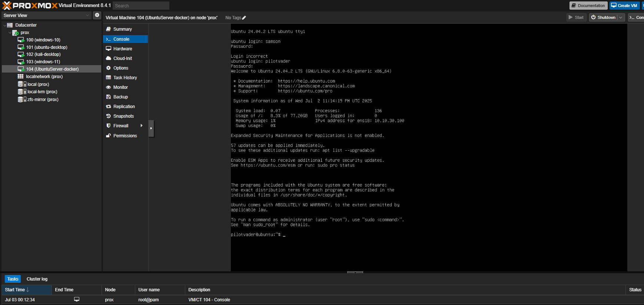This screenshot has width=644, height=305.
Task: Click the VM icon for 104 (UbuntuServer-docker)
Action: (x=21, y=69)
